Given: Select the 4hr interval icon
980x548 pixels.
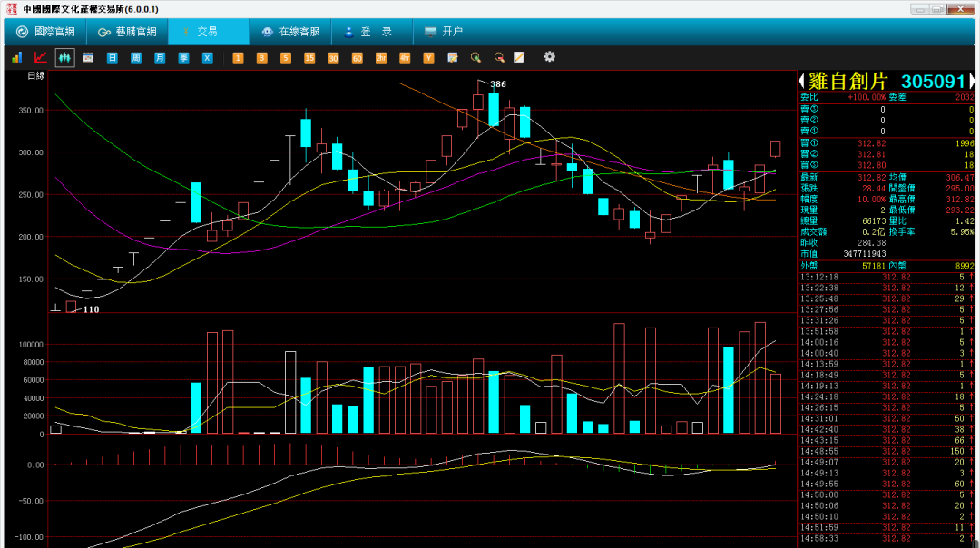Looking at the screenshot, I should click(x=405, y=57).
